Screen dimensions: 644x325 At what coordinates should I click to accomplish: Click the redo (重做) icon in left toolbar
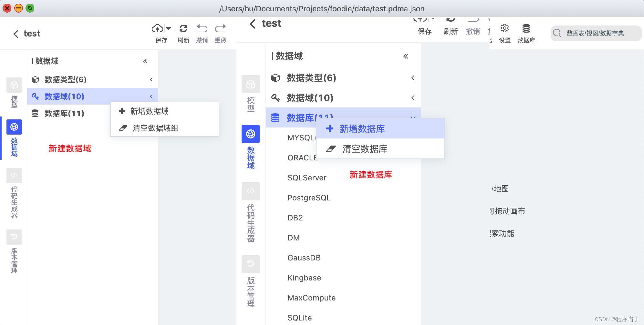point(221,28)
